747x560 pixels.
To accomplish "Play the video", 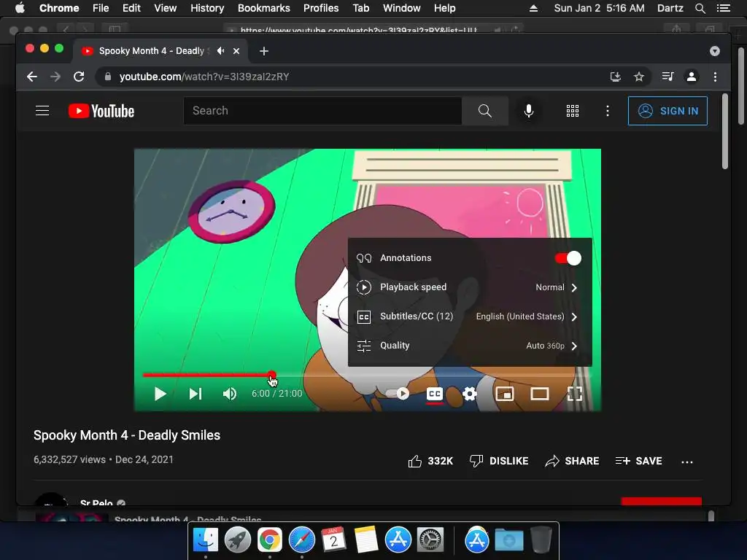I will [160, 394].
